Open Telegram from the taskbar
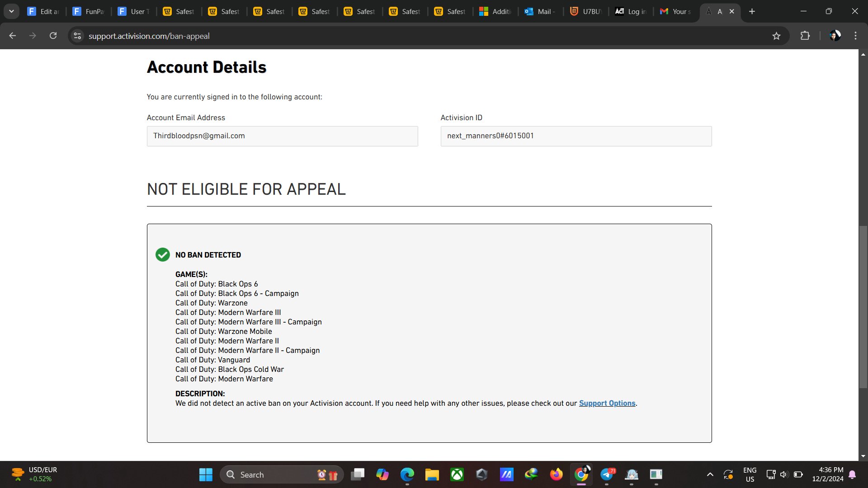This screenshot has width=868, height=488. point(607,474)
